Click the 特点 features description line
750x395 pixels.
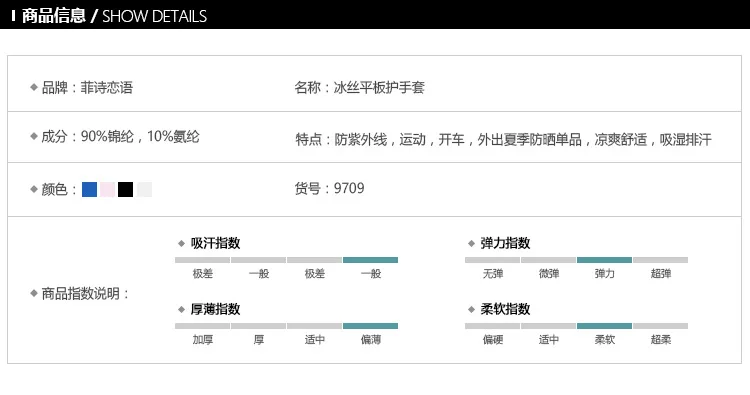coord(503,140)
